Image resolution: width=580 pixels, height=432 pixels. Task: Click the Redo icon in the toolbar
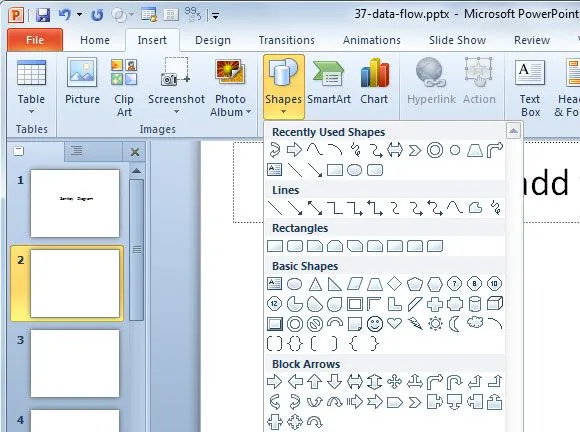coord(97,15)
